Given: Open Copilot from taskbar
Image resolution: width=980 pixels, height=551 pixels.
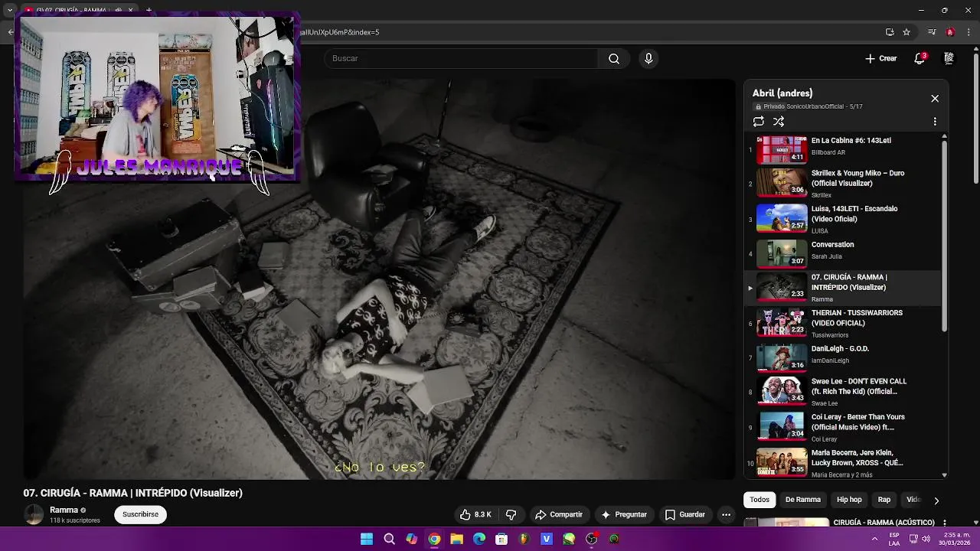Looking at the screenshot, I should (x=412, y=540).
